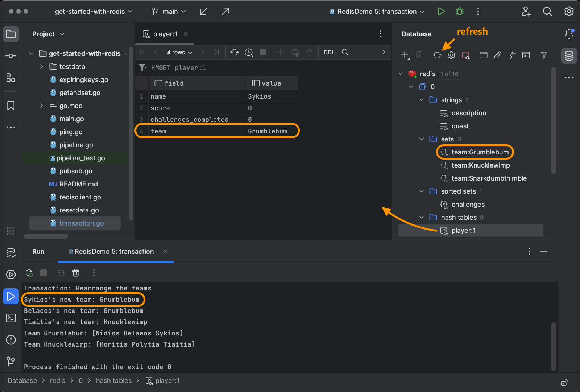Image resolution: width=580 pixels, height=392 pixels.
Task: Open the main branch dropdown
Action: coord(169,12)
